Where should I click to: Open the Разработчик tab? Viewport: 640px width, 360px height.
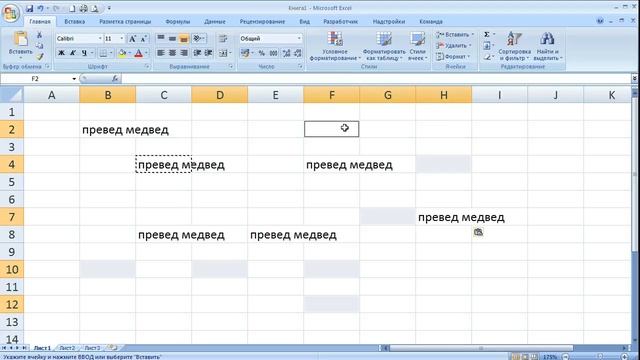click(x=340, y=22)
